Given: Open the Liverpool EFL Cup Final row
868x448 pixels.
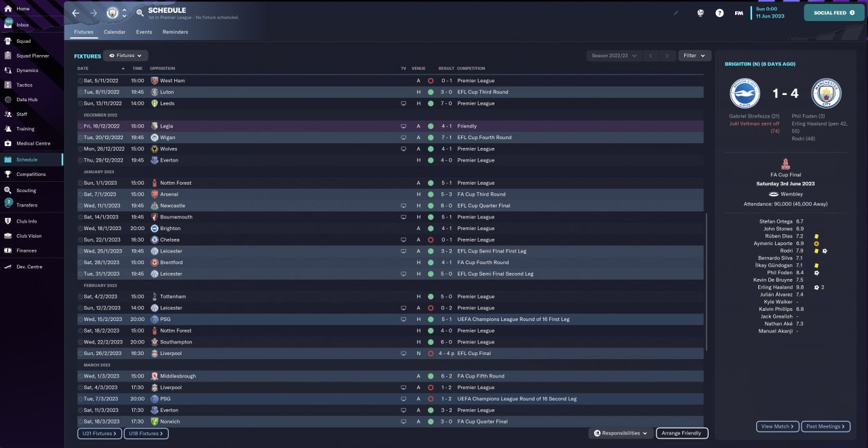Looking at the screenshot, I should click(x=390, y=354).
